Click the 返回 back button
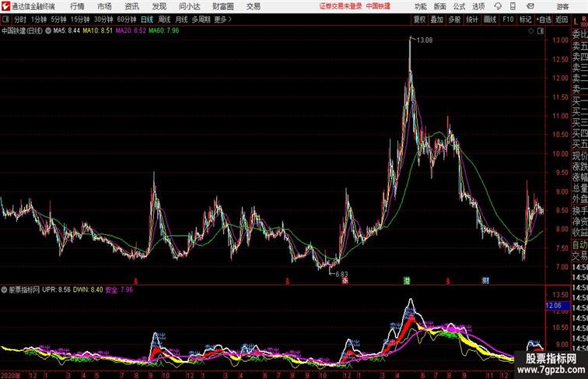 tap(562, 19)
